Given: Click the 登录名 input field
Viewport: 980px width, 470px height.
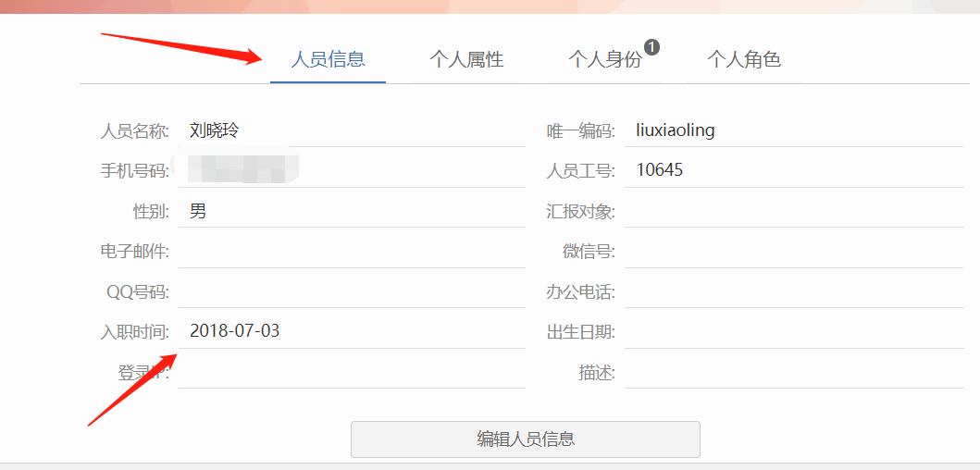Looking at the screenshot, I should click(352, 373).
